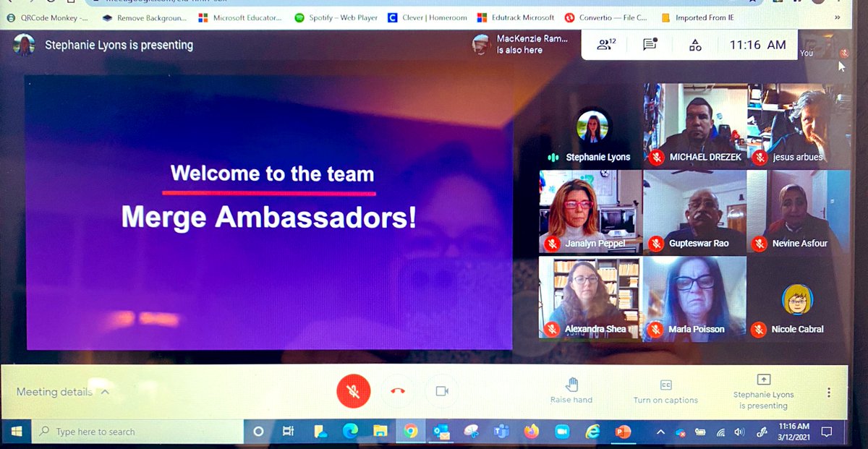Turn on captions
Screen dimensions: 868x449
pos(665,391)
